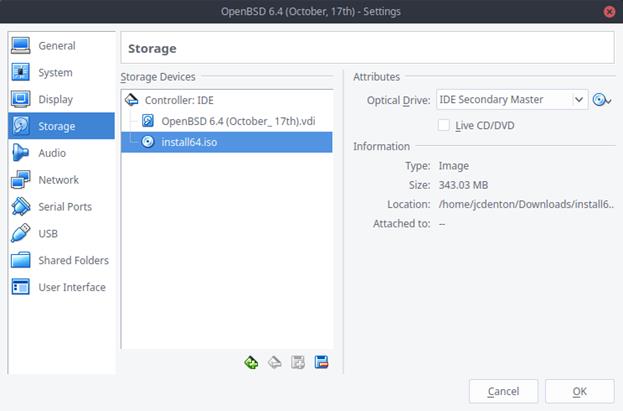Click the add storage attachment icon
This screenshot has width=623, height=411.
298,362
